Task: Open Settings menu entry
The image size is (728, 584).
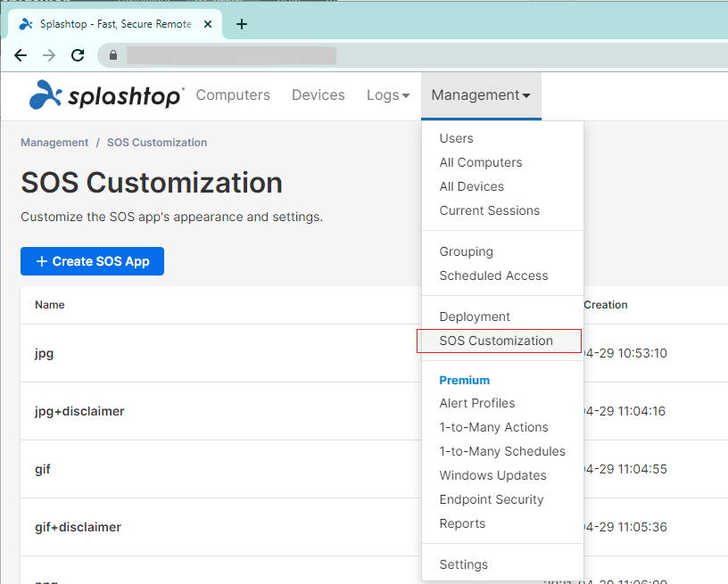Action: point(463,564)
